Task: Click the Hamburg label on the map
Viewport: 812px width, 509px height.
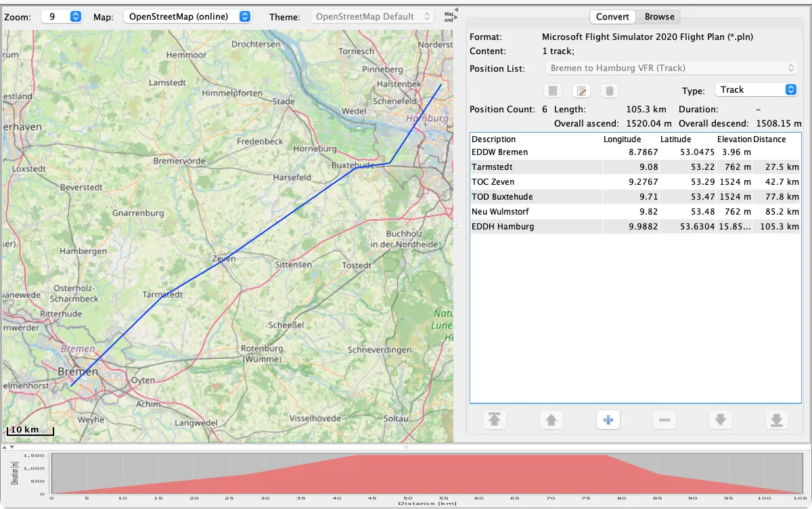Action: coord(427,118)
